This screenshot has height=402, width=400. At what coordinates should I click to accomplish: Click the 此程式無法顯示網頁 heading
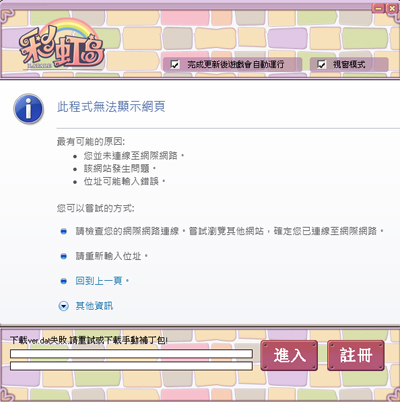[111, 107]
